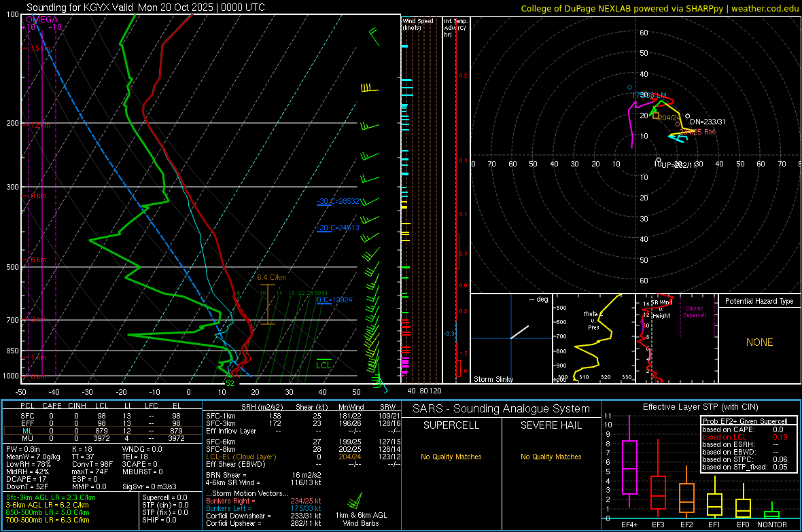Select the 12 km height marker
The width and height of the screenshot is (802, 532).
40,125
